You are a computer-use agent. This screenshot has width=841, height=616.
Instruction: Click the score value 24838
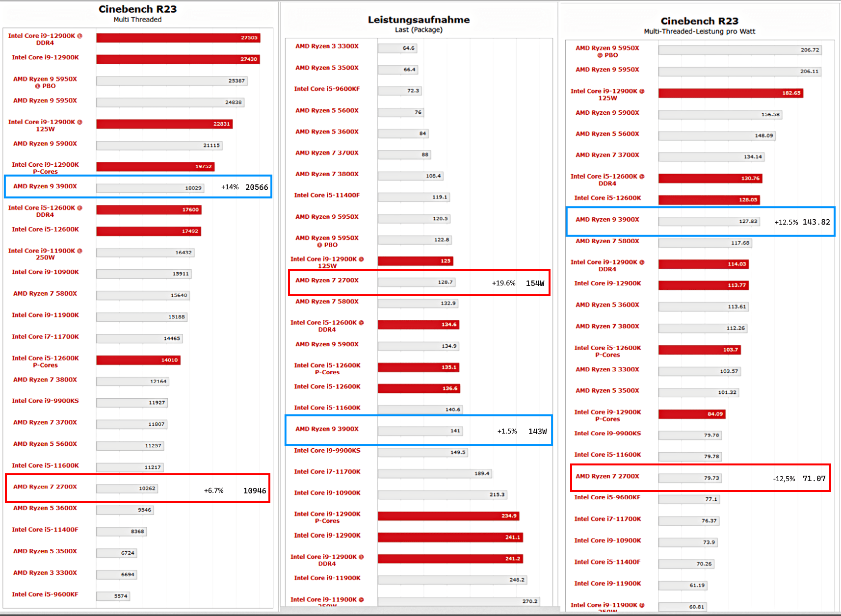click(234, 103)
